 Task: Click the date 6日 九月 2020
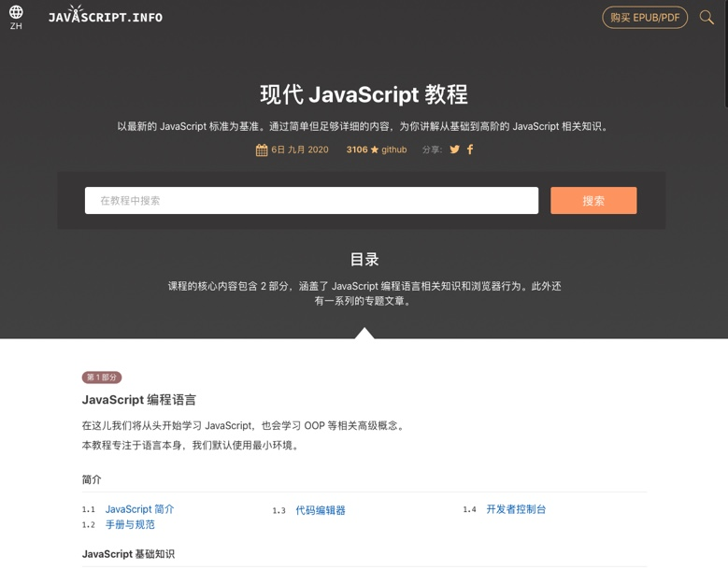coord(299,150)
